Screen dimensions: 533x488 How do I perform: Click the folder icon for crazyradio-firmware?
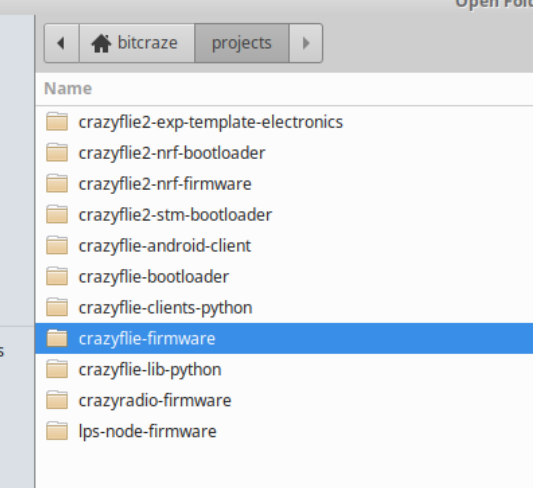(x=57, y=400)
